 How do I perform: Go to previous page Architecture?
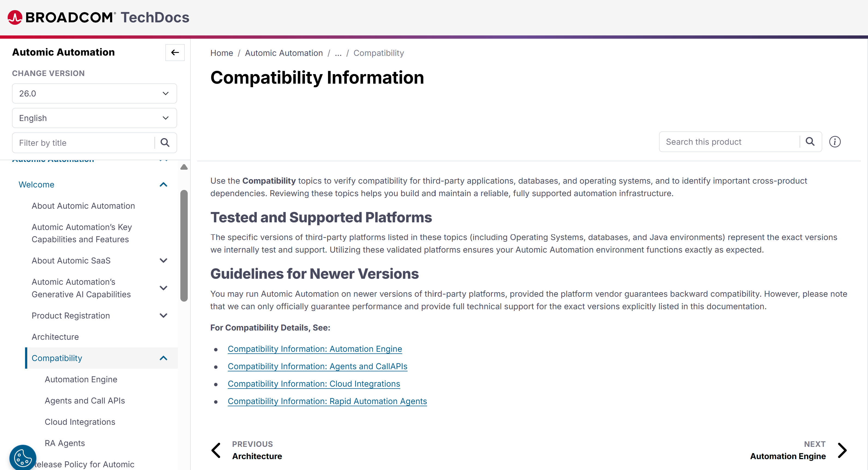(257, 456)
